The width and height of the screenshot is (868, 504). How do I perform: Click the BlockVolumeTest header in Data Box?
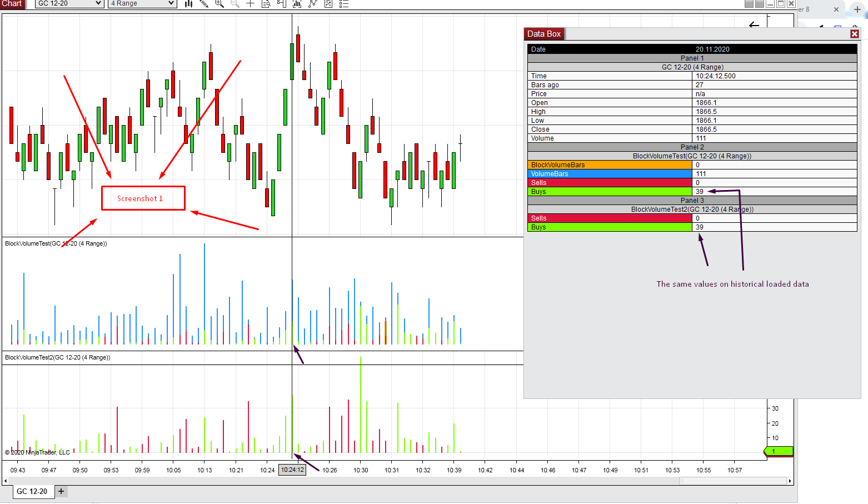[x=692, y=156]
